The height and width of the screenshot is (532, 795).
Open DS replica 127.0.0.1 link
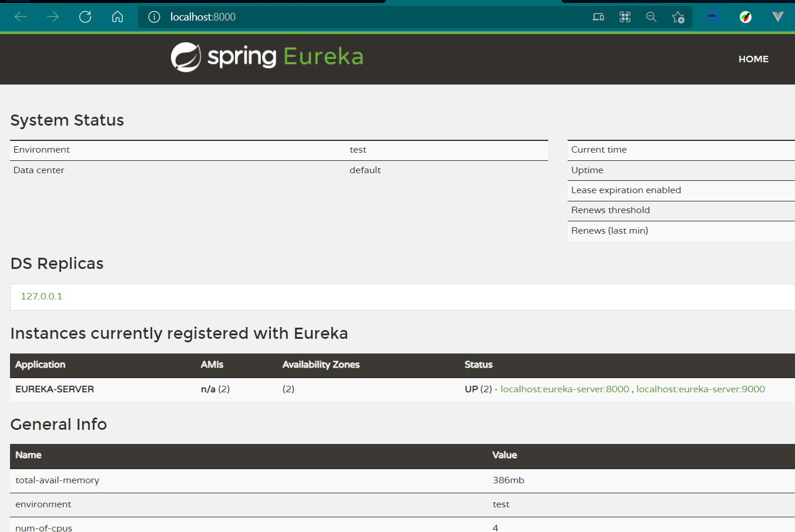41,296
